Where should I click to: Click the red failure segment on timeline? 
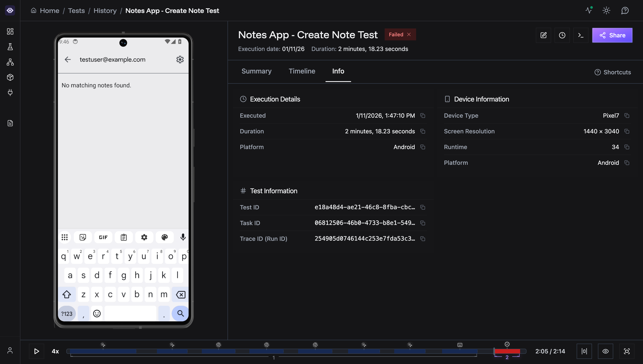[x=507, y=351]
